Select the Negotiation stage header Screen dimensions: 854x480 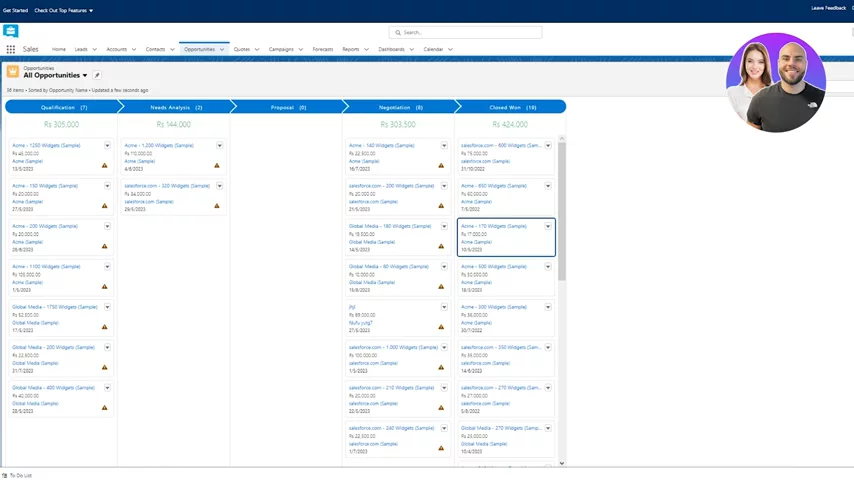(398, 107)
